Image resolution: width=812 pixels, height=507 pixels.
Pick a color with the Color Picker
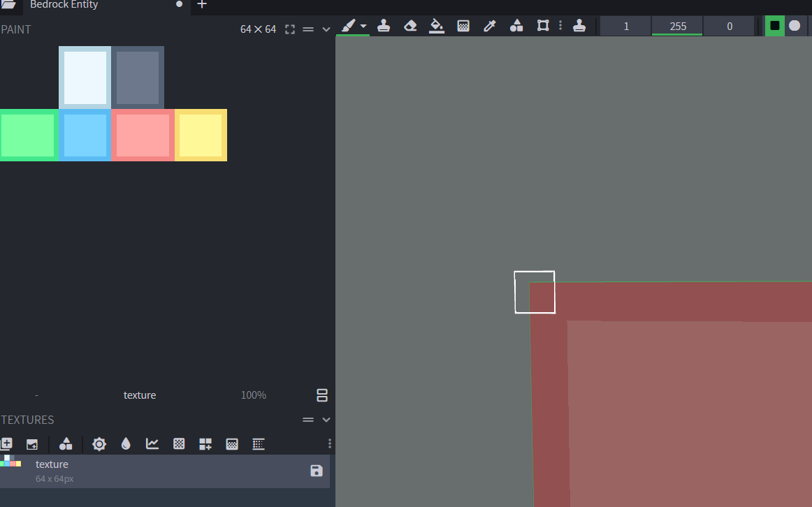[490, 26]
